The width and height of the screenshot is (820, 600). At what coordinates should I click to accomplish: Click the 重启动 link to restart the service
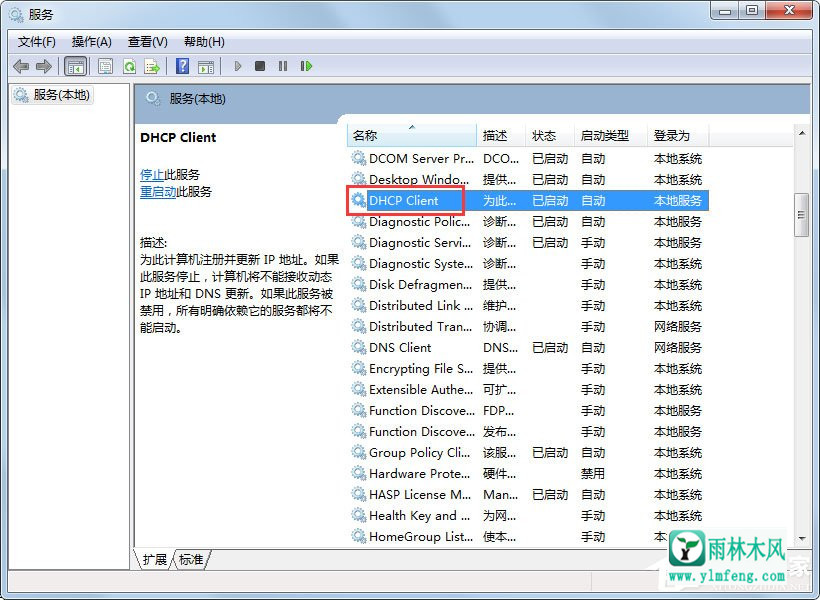pos(158,192)
